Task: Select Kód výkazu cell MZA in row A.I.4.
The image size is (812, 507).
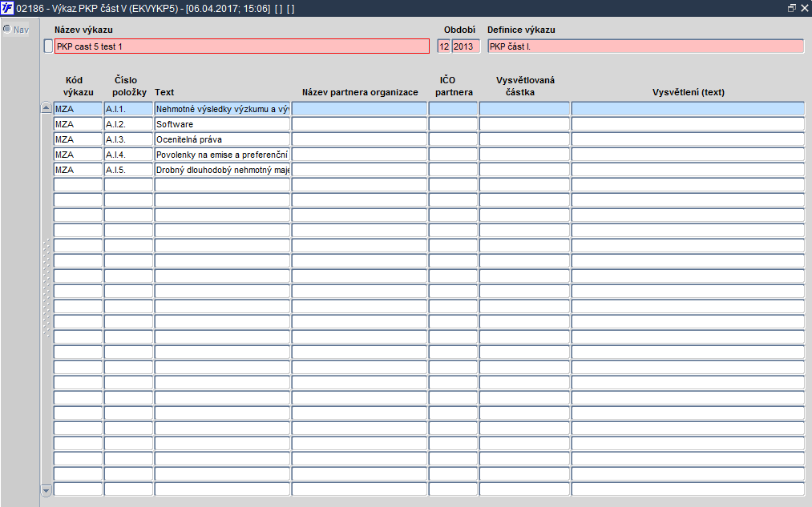Action: point(78,154)
